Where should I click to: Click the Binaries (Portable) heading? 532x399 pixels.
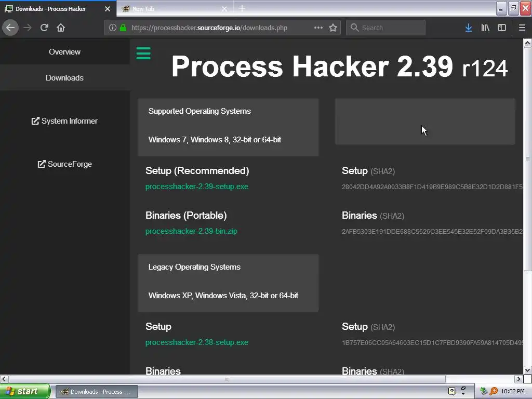[x=186, y=216]
